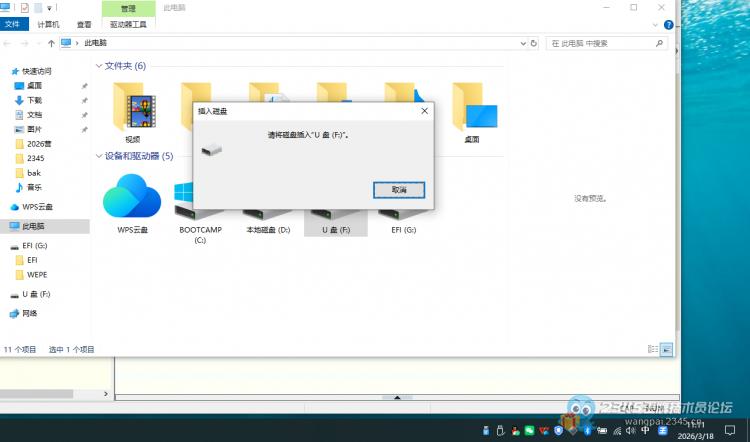Open the address bar history dropdown

pyautogui.click(x=522, y=43)
